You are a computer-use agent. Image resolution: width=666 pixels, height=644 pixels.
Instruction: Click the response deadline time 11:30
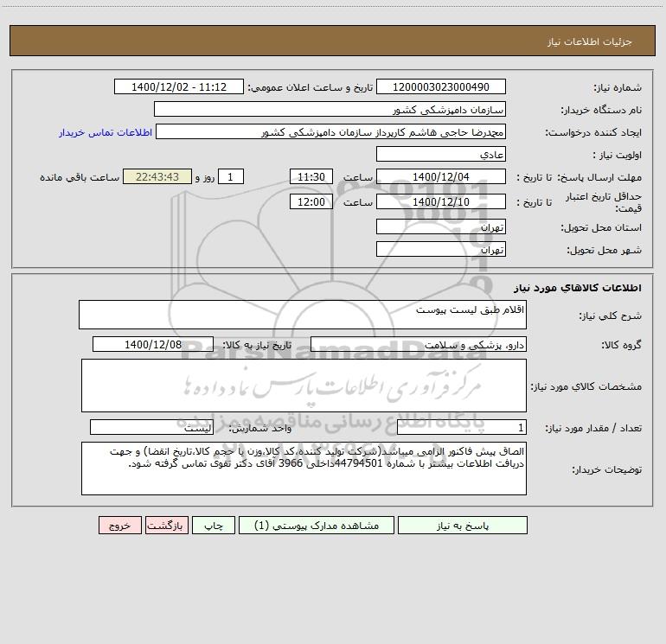click(311, 176)
